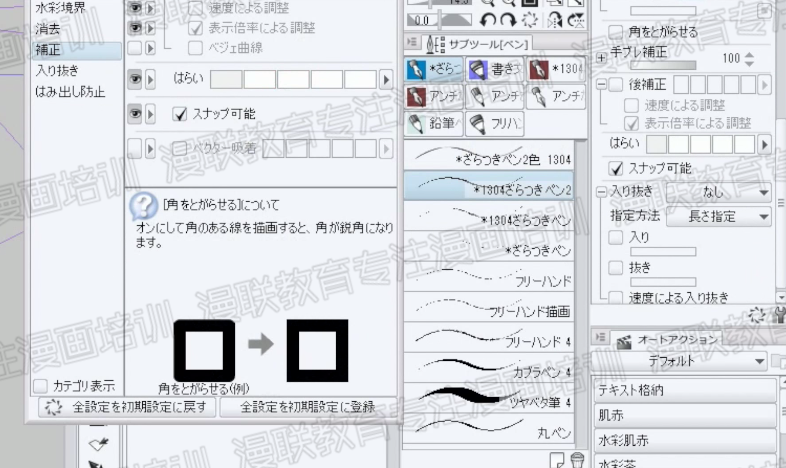Expand the 手ブレ補正 plus expander

(602, 58)
